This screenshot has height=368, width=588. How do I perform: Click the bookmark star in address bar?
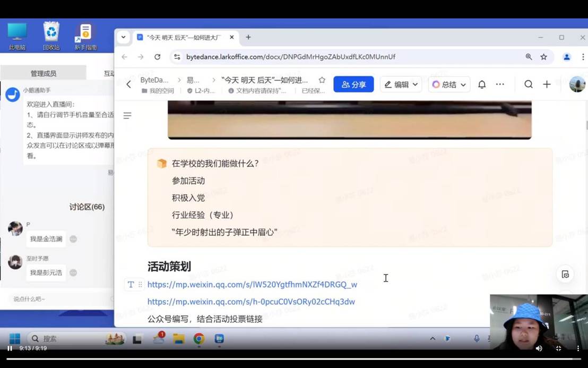(x=543, y=57)
